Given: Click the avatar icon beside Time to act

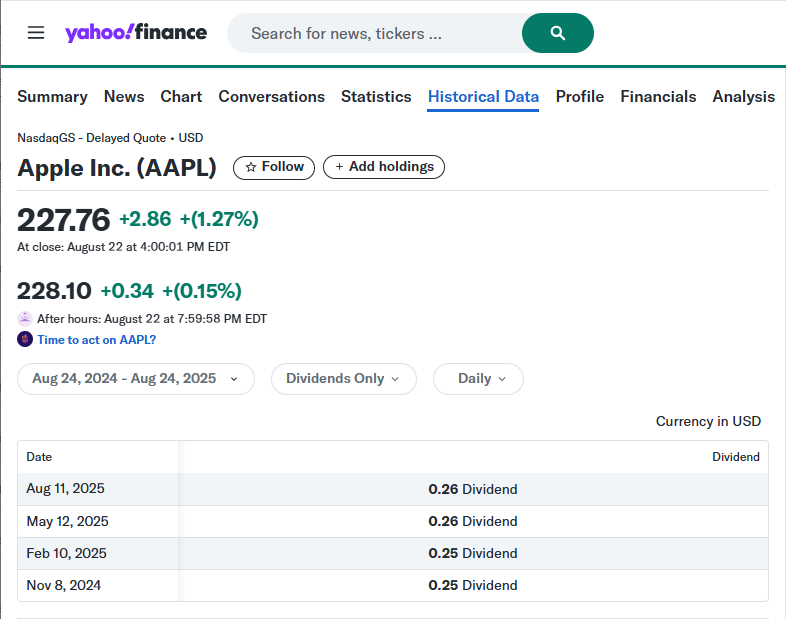Looking at the screenshot, I should pyautogui.click(x=25, y=339).
